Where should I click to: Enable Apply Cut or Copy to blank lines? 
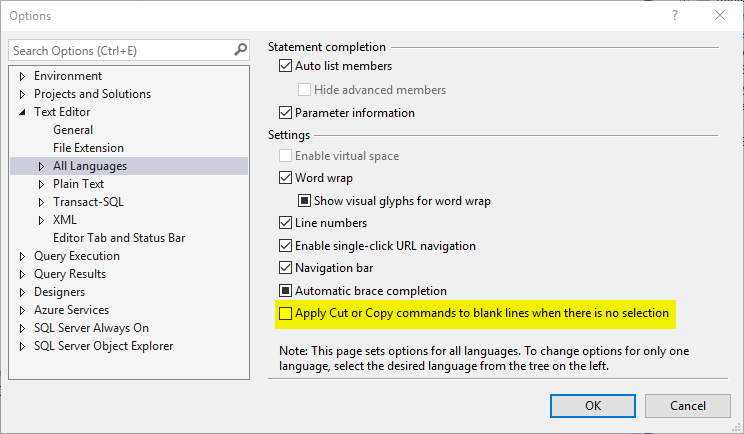tap(287, 314)
